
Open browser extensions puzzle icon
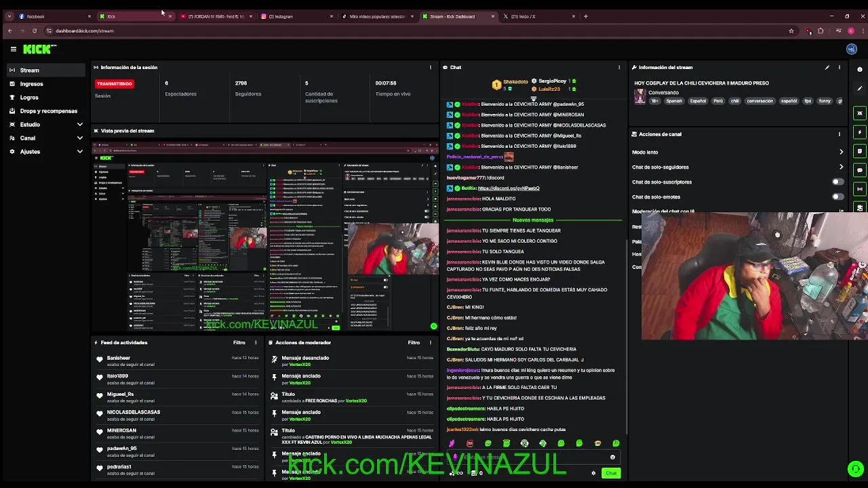coord(821,30)
